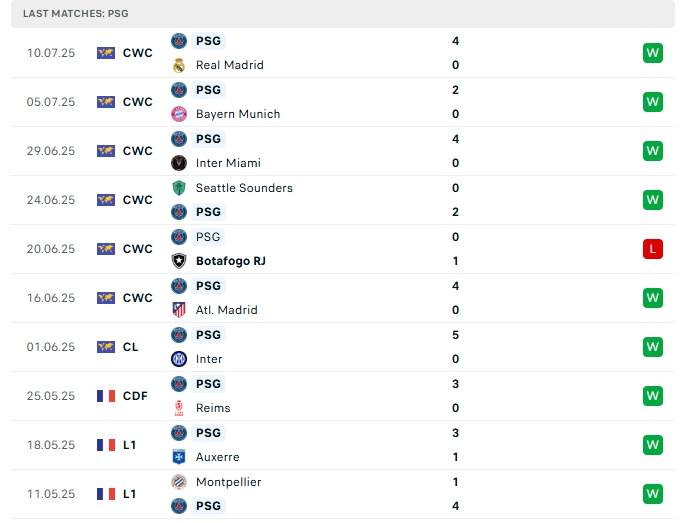
Task: Click the Bayern Munich club crest
Action: (x=179, y=114)
